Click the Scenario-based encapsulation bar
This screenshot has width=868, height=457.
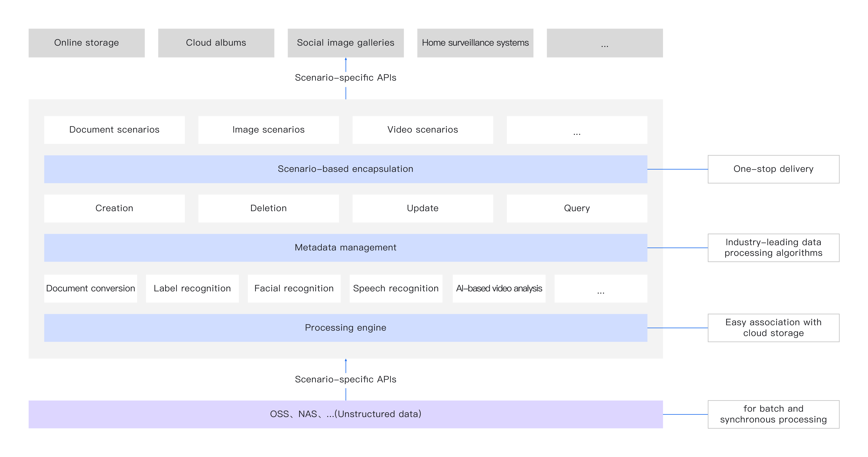(345, 169)
